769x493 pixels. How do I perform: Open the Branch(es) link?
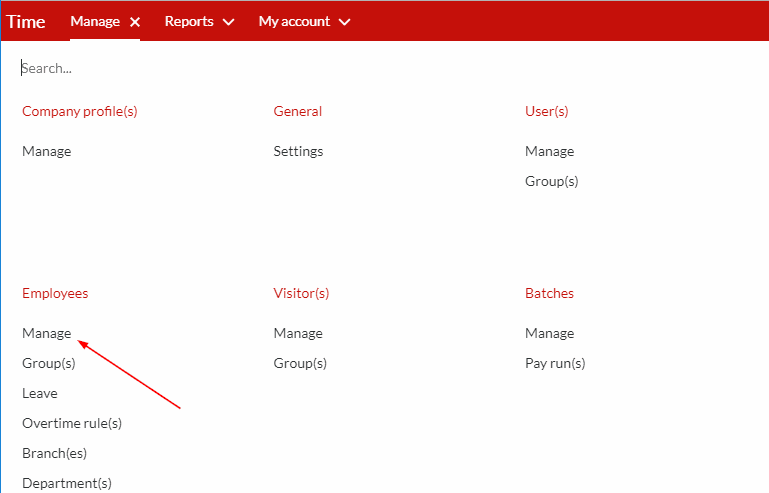(54, 453)
